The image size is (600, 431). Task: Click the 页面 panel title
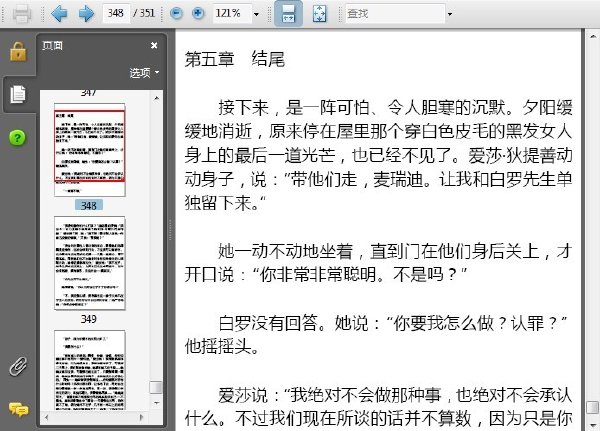[52, 46]
